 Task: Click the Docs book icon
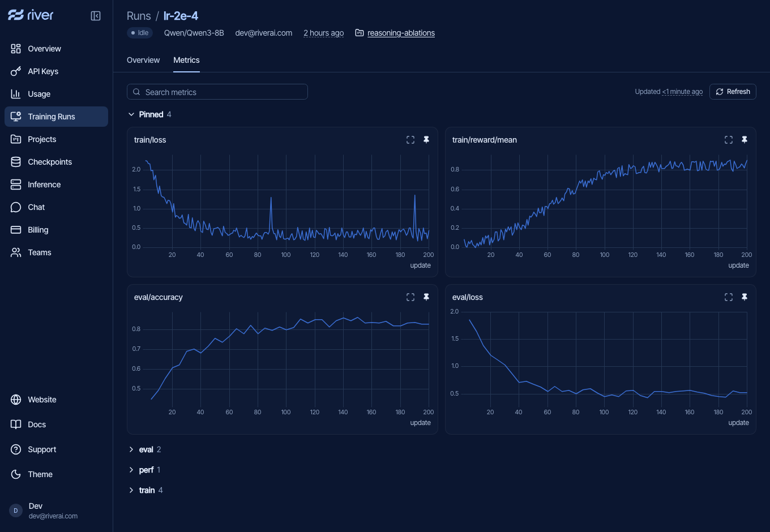pos(16,424)
